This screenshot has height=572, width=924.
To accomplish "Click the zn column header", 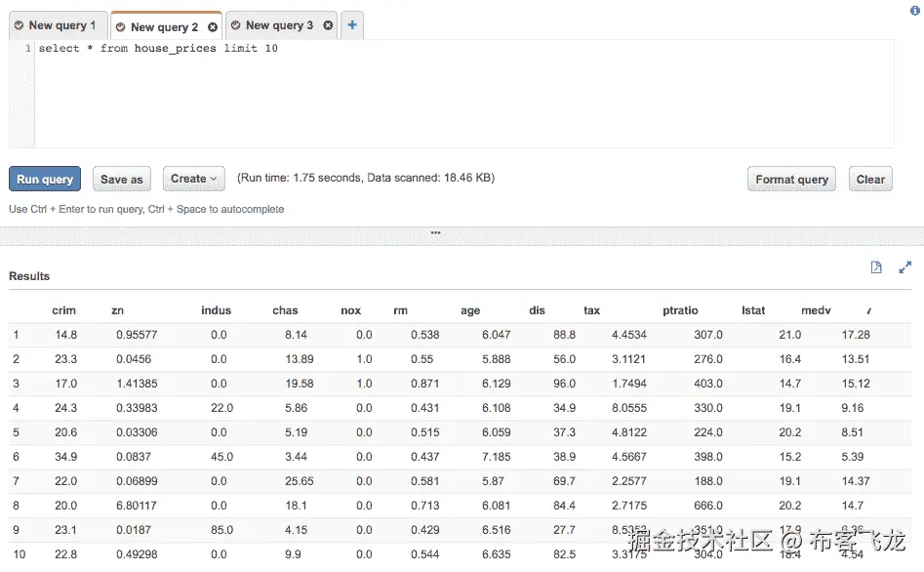I will (117, 310).
